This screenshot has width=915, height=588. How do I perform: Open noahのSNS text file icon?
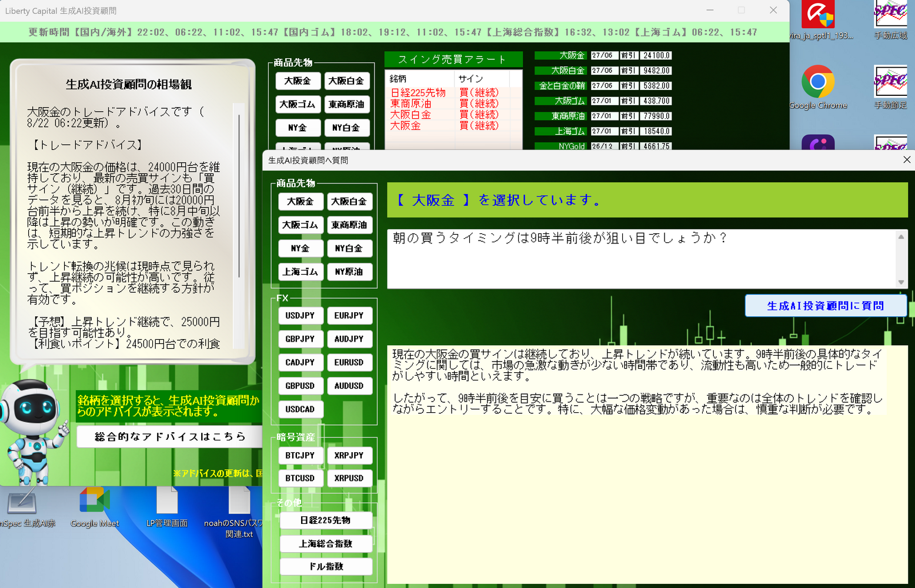[239, 512]
